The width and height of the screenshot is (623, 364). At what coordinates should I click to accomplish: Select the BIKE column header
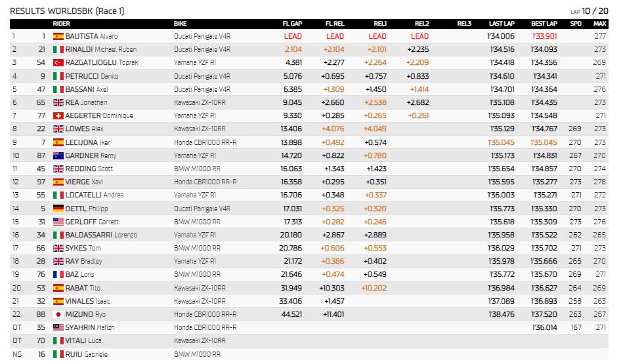(x=181, y=24)
